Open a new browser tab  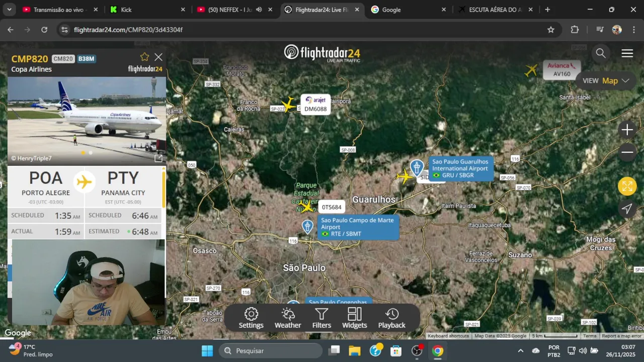tap(547, 10)
